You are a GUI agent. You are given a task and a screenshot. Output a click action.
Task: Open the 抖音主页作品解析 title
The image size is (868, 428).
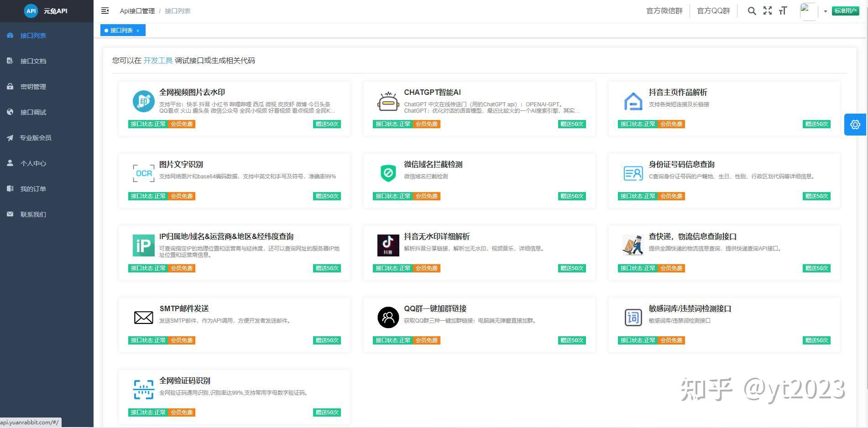click(x=678, y=93)
